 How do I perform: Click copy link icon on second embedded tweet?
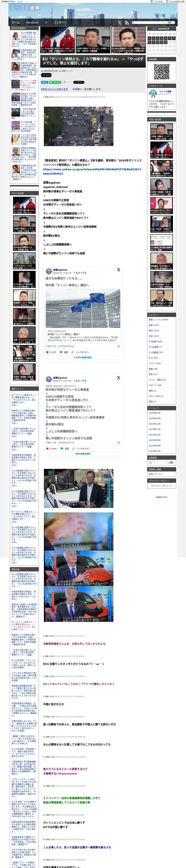pyautogui.click(x=74, y=448)
